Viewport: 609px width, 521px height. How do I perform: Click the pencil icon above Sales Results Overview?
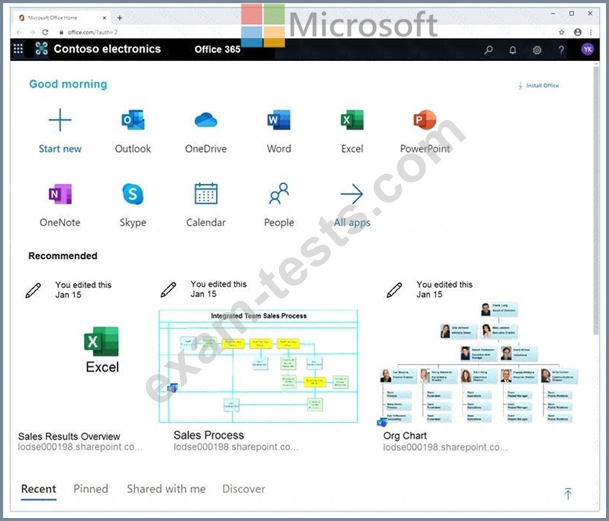pyautogui.click(x=33, y=290)
